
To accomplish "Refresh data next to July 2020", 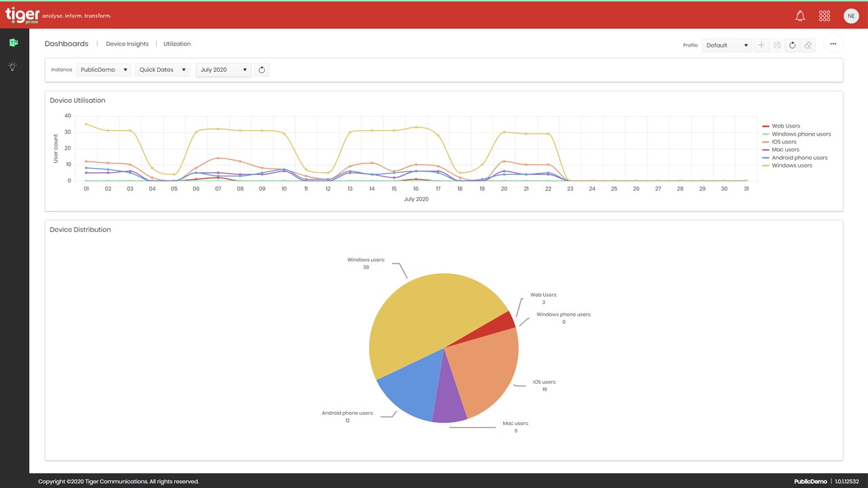I will 262,70.
